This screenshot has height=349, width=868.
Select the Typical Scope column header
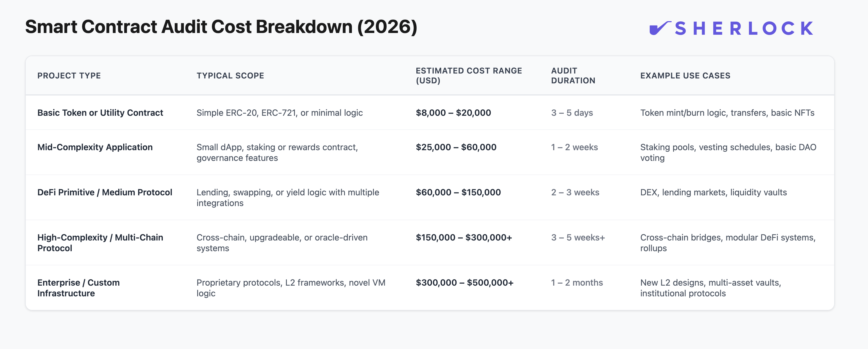230,76
